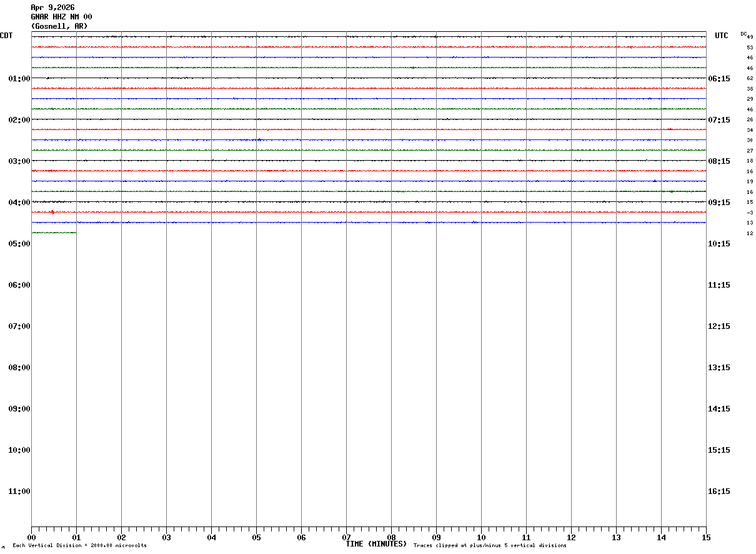
Task: Click the "TIME (MINUTES)" axis title
Action: [x=376, y=544]
